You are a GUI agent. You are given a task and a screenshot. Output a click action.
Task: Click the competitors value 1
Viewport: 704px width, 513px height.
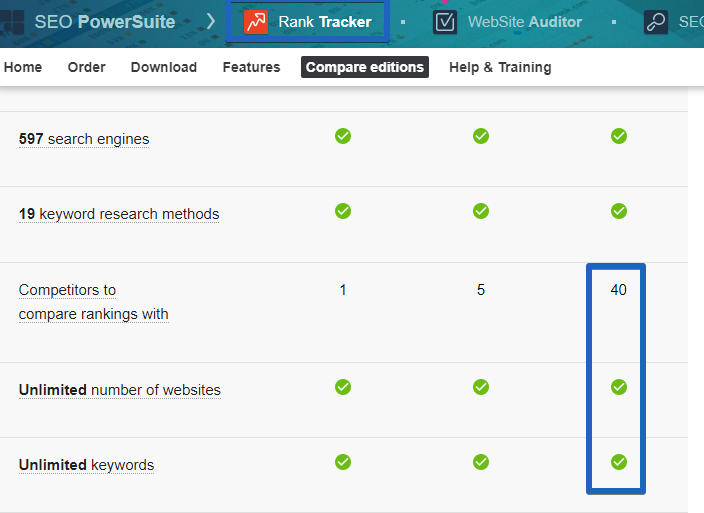pos(343,290)
